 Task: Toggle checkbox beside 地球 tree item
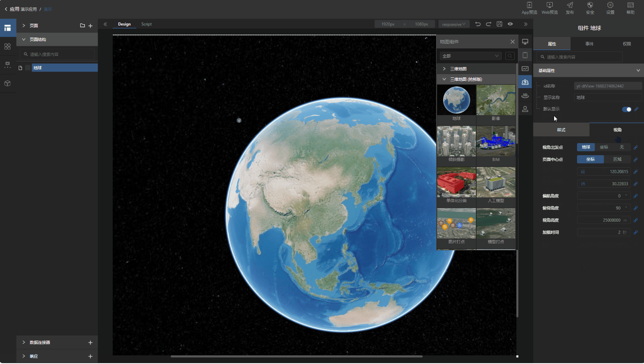[28, 68]
